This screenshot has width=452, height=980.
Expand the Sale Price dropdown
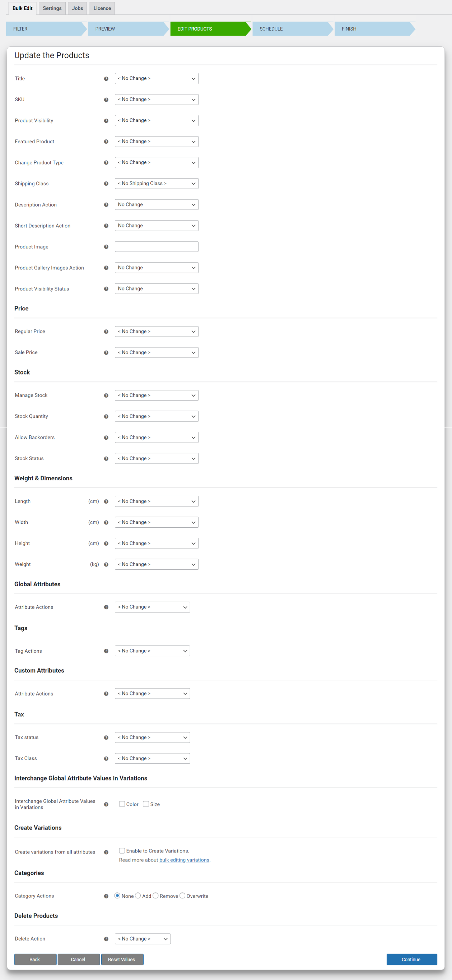[157, 353]
